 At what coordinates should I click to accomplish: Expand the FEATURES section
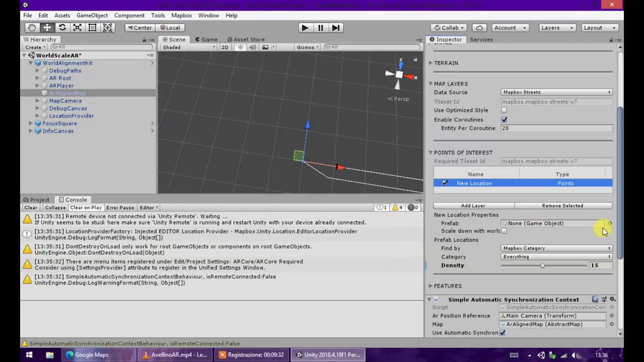tap(431, 286)
